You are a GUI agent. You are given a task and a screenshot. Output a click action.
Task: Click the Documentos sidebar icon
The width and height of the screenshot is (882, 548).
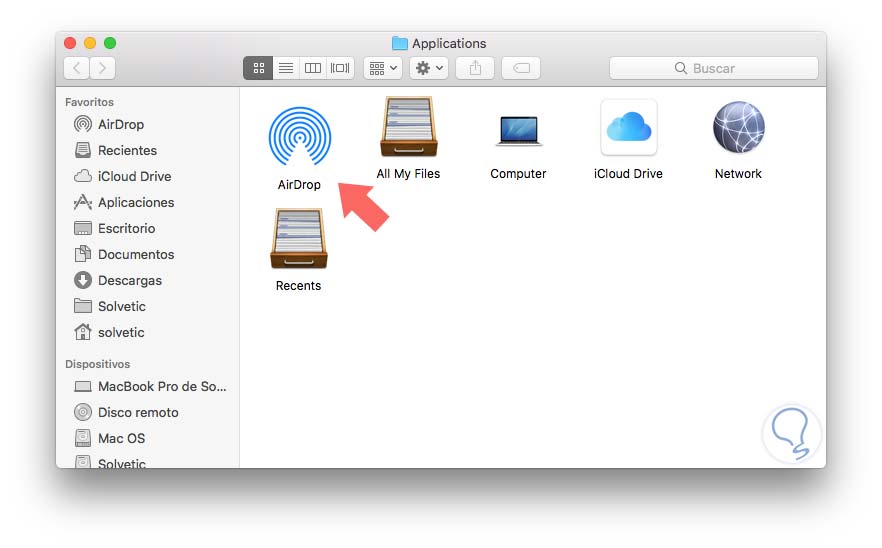(x=83, y=254)
